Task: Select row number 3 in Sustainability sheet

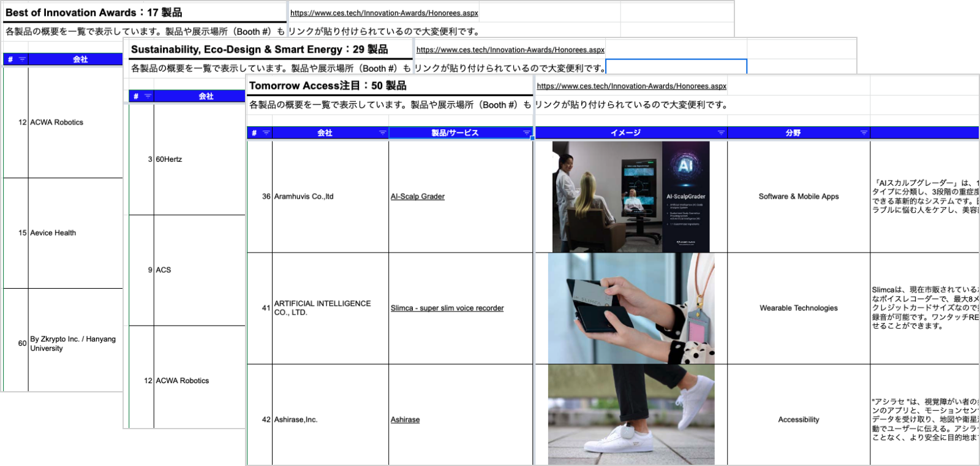Action: pos(141,159)
